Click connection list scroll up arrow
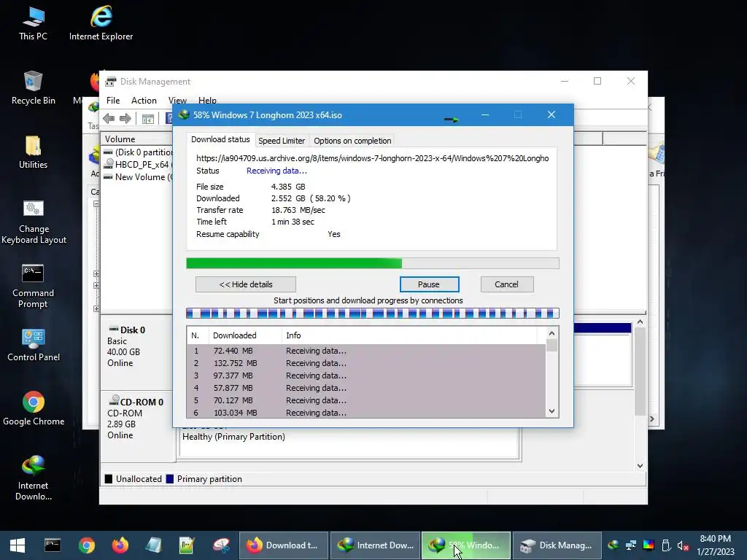 pos(551,334)
